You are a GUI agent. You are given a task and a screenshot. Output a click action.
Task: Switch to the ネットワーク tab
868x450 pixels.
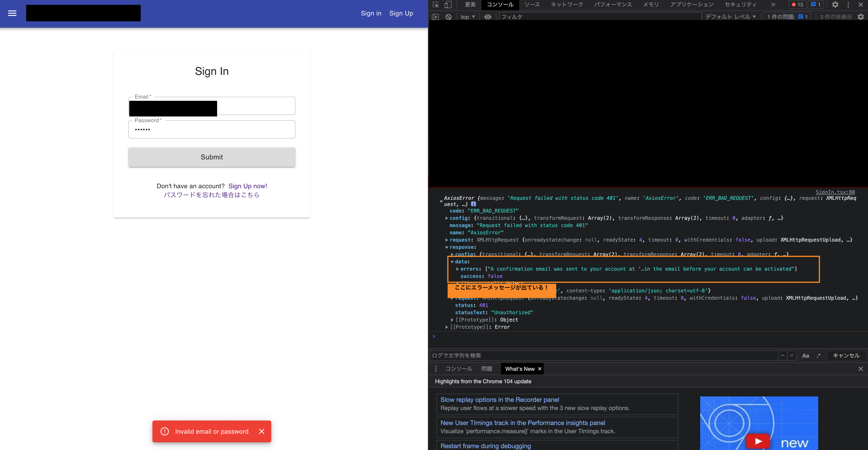click(567, 5)
